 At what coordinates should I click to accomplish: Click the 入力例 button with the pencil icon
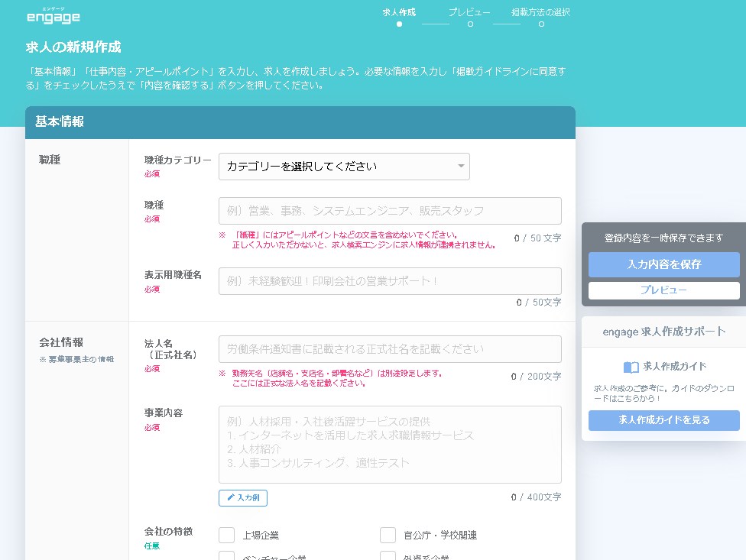(242, 497)
